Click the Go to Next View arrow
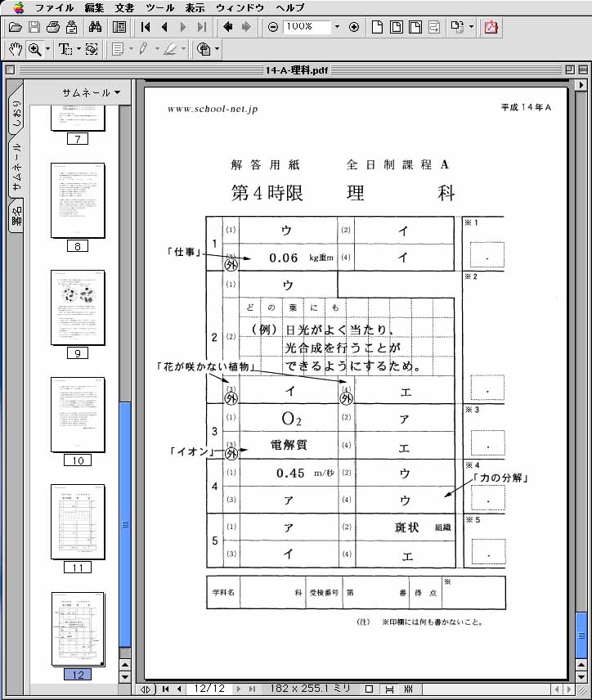The height and width of the screenshot is (700, 592). click(x=246, y=27)
